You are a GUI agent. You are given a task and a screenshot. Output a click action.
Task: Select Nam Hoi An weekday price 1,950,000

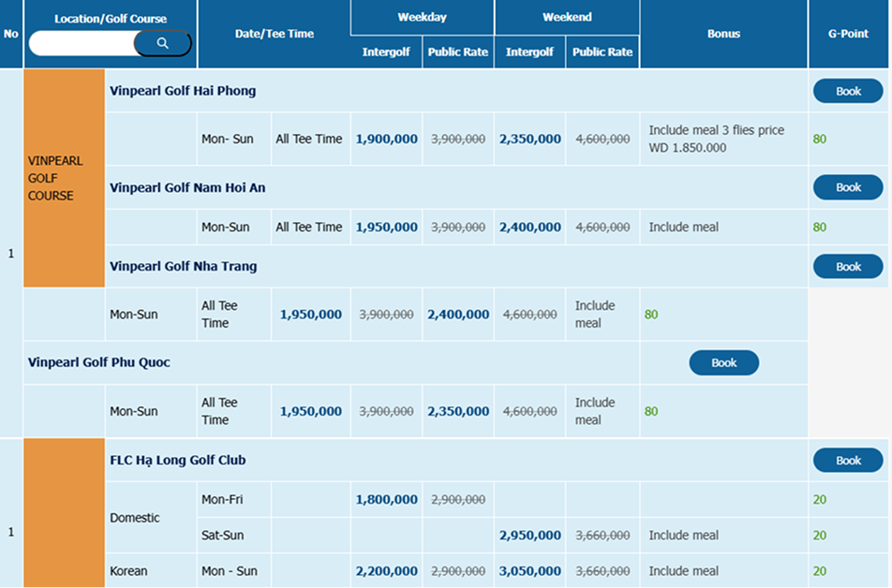point(387,227)
